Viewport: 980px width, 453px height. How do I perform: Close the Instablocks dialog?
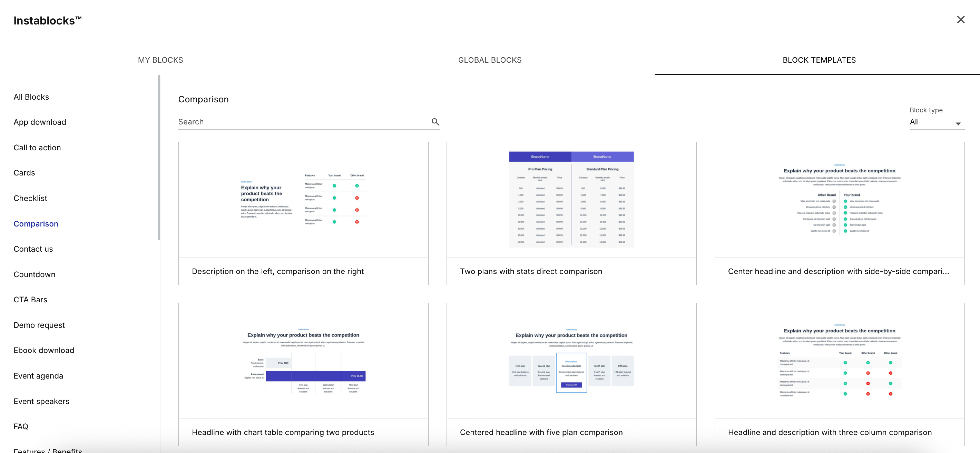961,20
